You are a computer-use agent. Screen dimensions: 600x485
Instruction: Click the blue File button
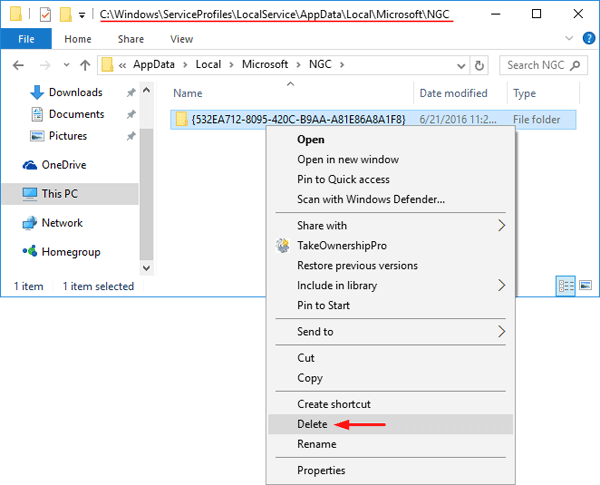click(27, 39)
